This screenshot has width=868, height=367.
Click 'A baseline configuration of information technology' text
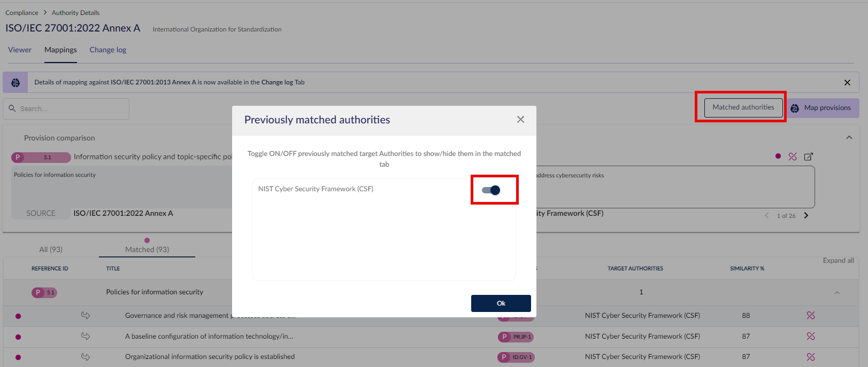tap(209, 337)
